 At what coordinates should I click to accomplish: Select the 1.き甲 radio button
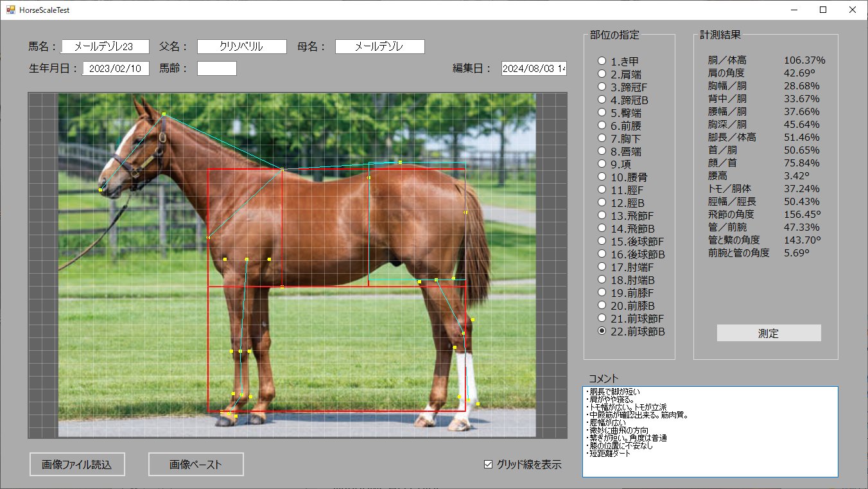pos(602,61)
